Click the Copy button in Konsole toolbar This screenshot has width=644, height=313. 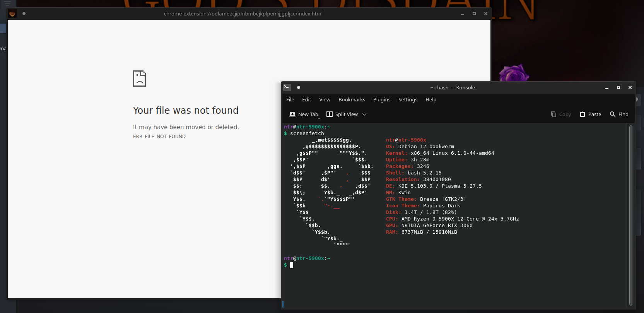click(x=561, y=114)
